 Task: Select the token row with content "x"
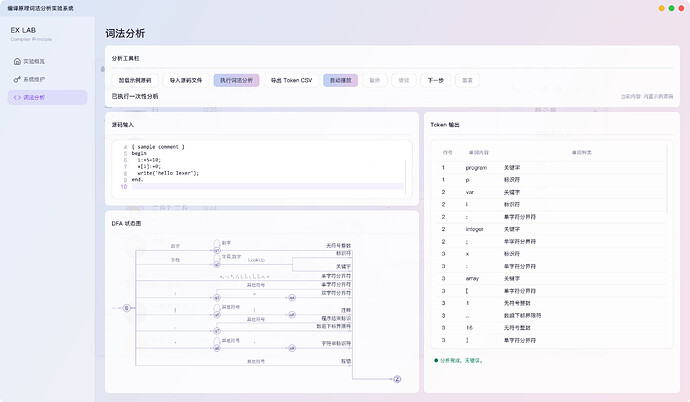(x=552, y=254)
